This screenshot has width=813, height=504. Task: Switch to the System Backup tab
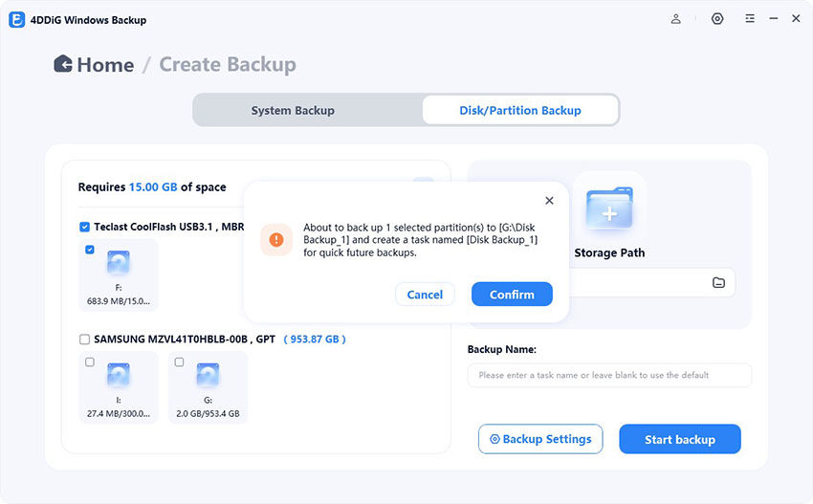point(293,110)
